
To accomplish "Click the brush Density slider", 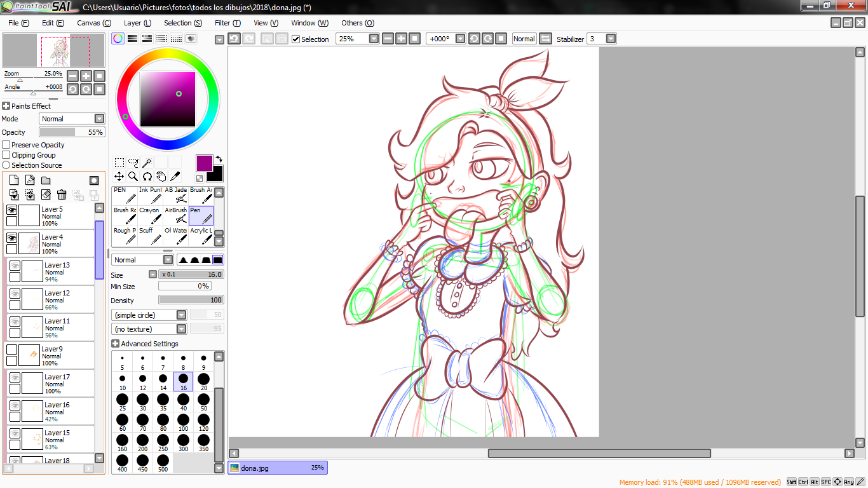I will [x=191, y=300].
